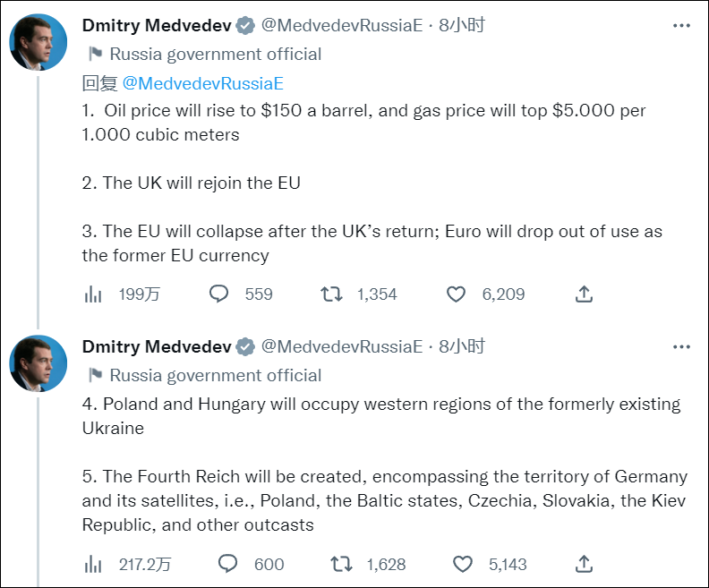Retweet the first tweet with 1,354 retweets
The height and width of the screenshot is (588, 709).
[332, 294]
